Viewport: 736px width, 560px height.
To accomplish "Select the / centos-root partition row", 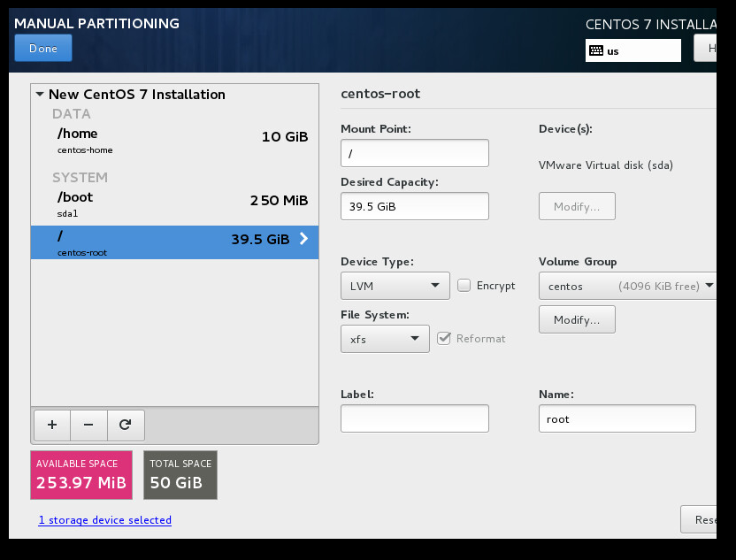I will 174,242.
